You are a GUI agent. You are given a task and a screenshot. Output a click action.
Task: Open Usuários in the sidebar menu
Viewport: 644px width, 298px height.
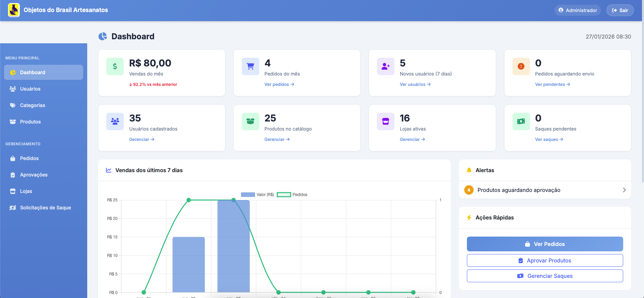coord(30,89)
